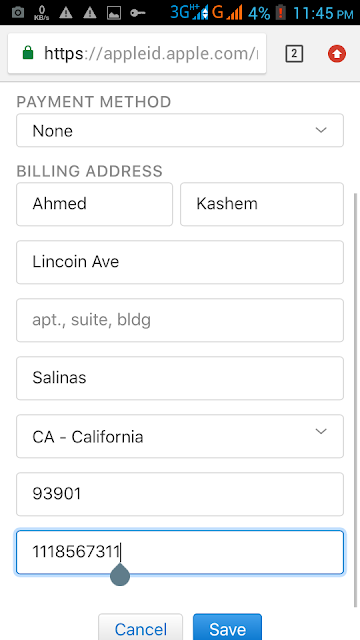
Task: Edit the first name field Ahmed
Action: point(94,204)
